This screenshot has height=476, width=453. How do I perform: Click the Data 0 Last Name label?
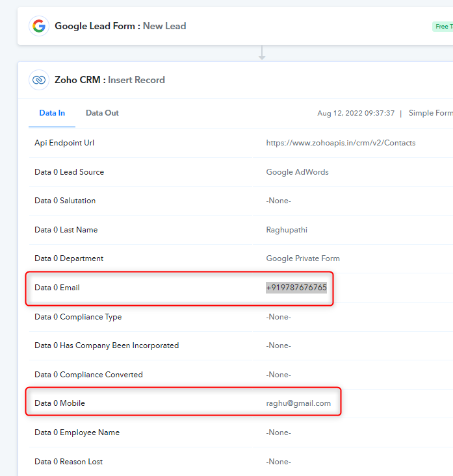click(66, 230)
